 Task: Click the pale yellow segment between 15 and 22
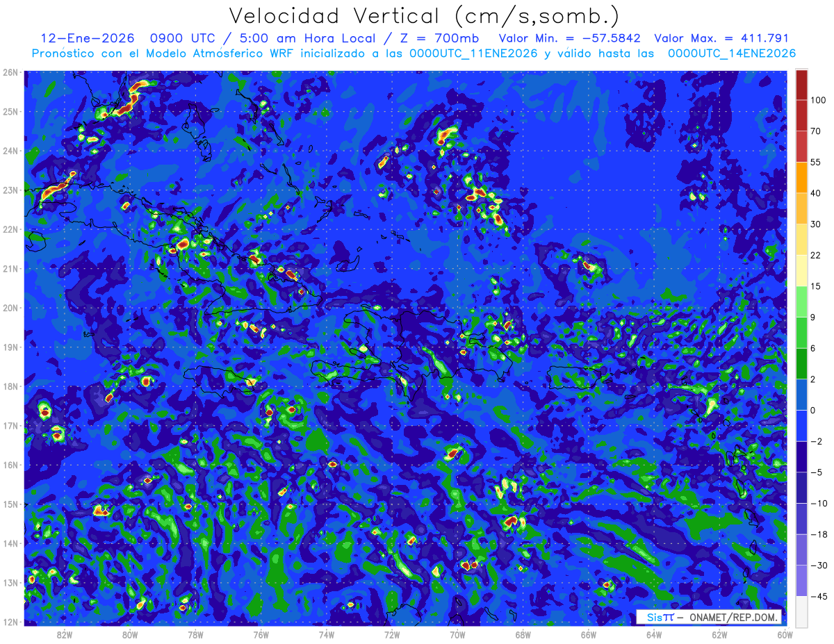click(x=801, y=270)
